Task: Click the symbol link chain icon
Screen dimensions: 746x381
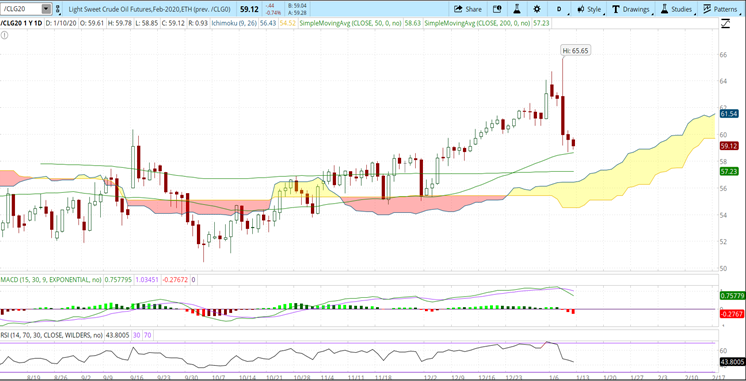Action: click(x=58, y=9)
